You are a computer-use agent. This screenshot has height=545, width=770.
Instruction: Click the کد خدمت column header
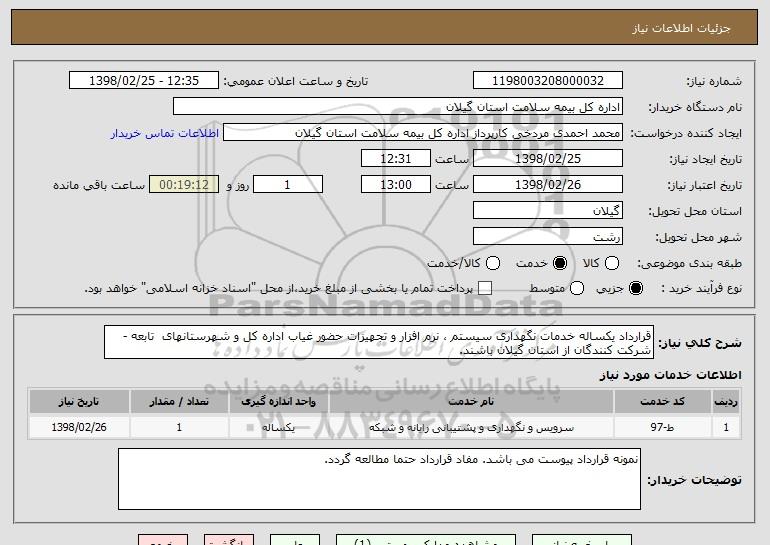(x=662, y=402)
